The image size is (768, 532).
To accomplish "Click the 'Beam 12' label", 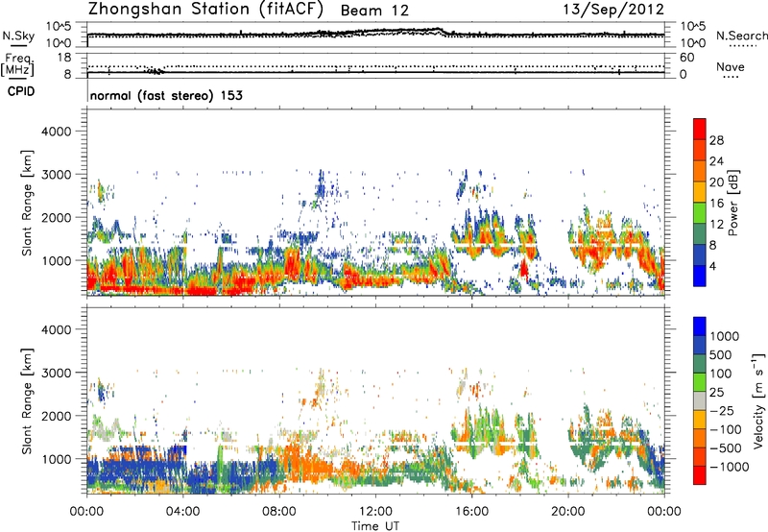I will [x=374, y=11].
